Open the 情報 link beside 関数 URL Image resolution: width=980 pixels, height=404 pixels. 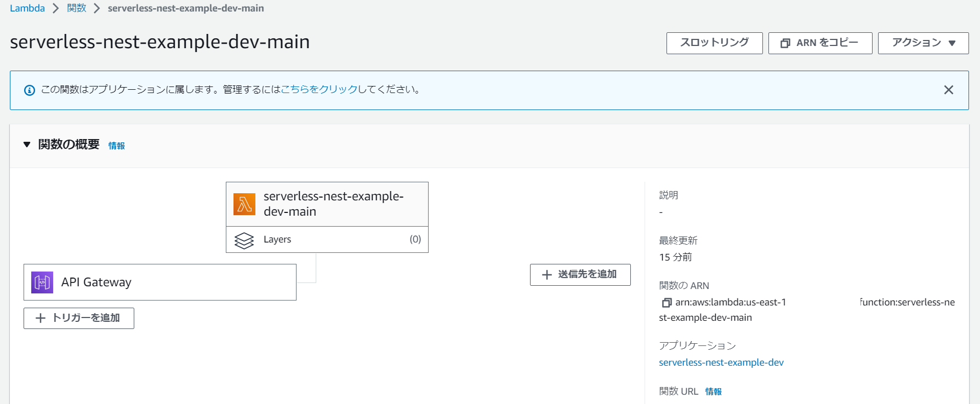[x=714, y=391]
